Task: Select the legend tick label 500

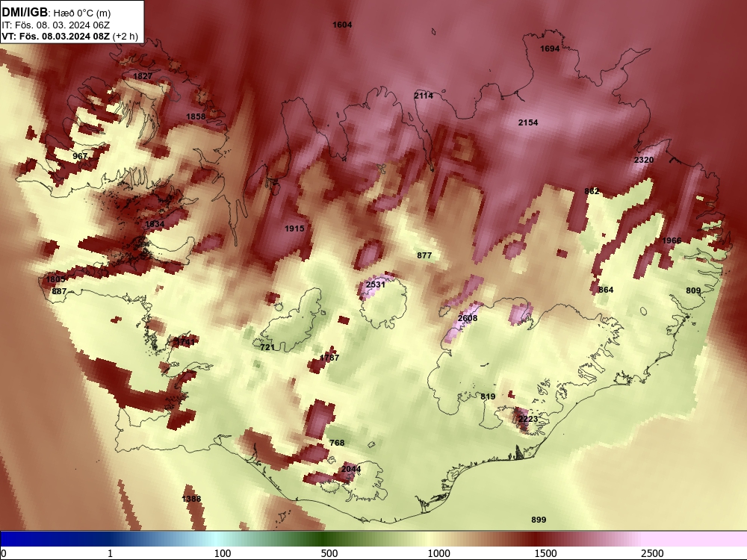Action: 329,553
